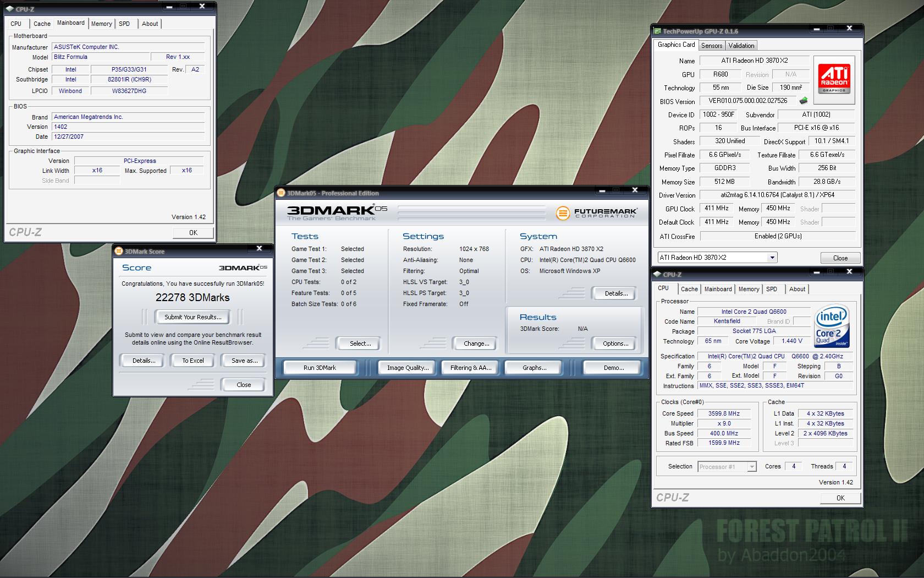The width and height of the screenshot is (924, 578).
Task: Click the Shaders 320 Unified field
Action: click(x=730, y=141)
